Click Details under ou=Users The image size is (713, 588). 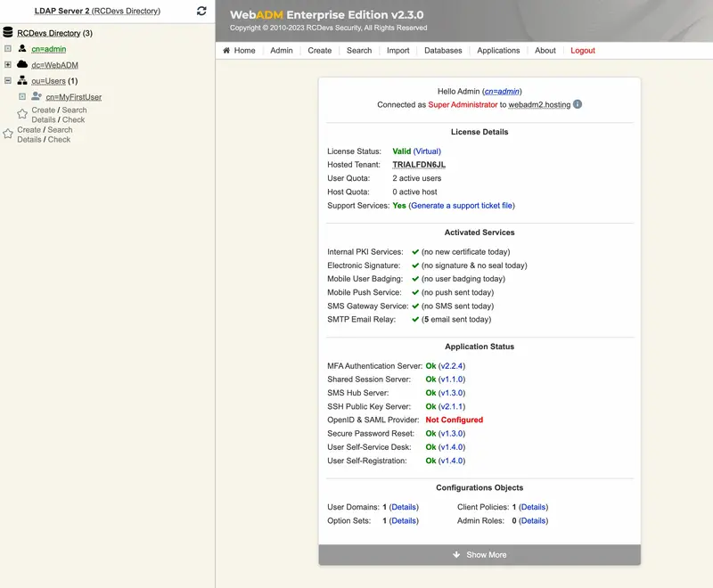coord(44,119)
